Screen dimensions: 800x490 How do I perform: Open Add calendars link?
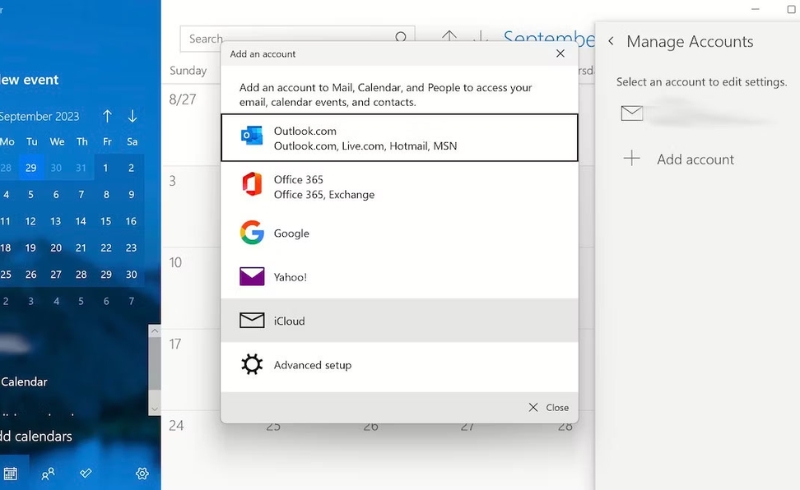point(36,436)
